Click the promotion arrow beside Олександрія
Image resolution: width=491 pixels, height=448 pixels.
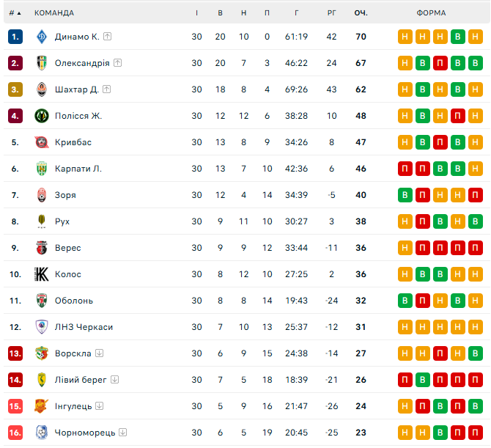pyautogui.click(x=118, y=63)
